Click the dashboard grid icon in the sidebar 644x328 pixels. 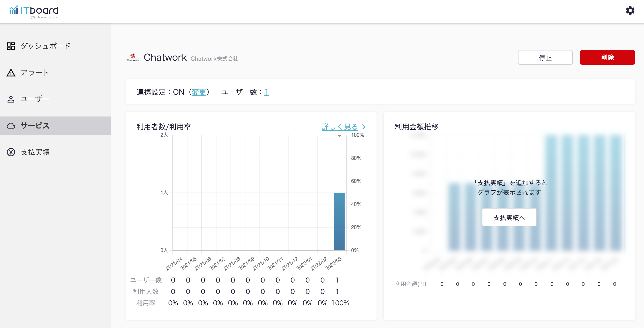[x=11, y=46]
